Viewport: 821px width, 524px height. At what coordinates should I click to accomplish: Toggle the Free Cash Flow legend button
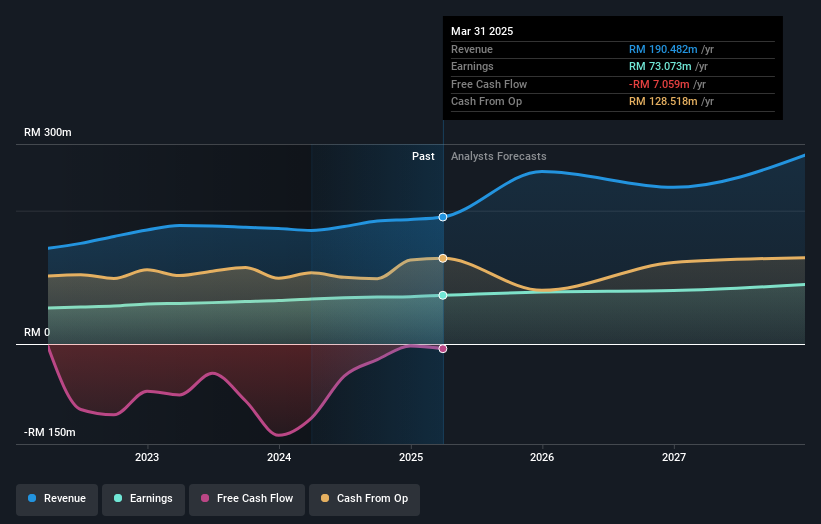coord(247,499)
